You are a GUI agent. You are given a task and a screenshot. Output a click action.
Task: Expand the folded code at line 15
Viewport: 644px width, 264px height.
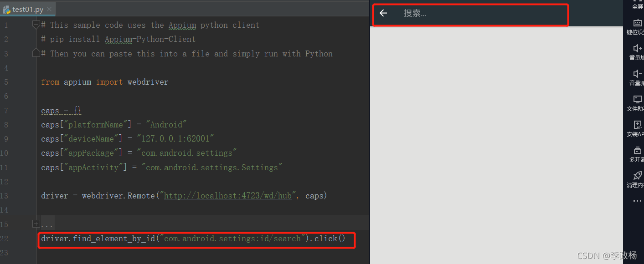pos(36,224)
